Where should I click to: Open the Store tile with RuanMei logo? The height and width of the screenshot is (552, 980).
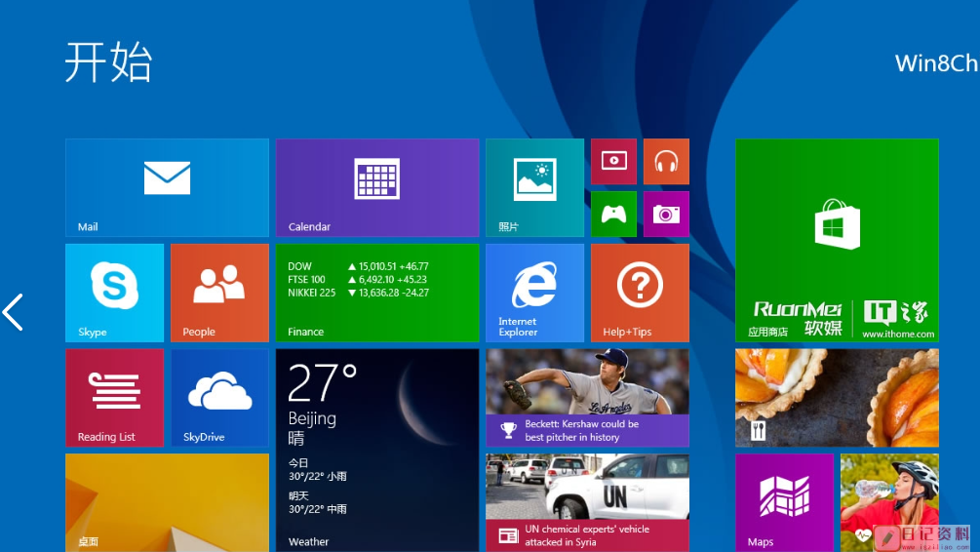tap(837, 240)
